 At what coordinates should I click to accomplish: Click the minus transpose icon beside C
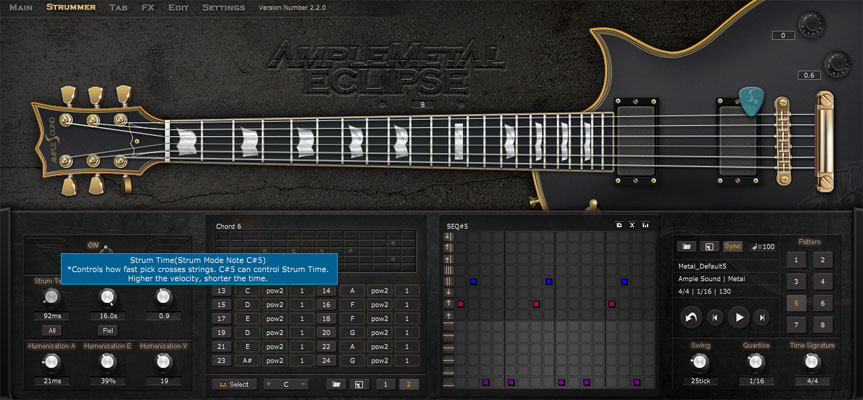coord(303,385)
